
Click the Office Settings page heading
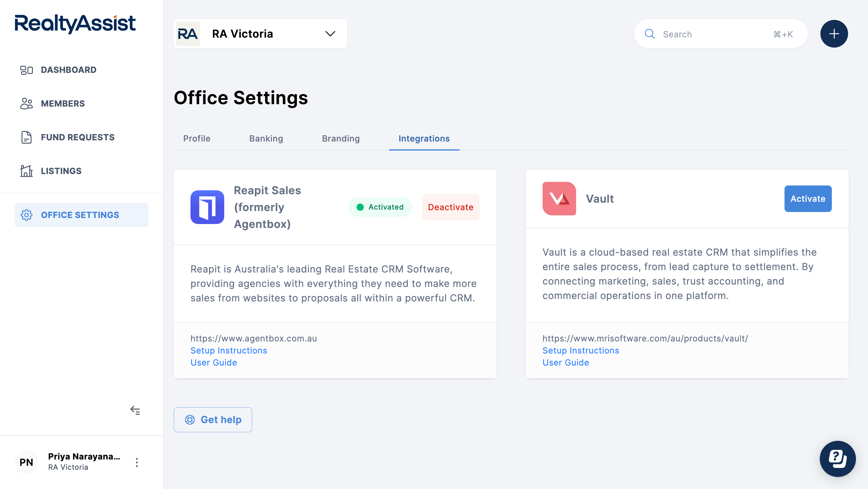point(241,98)
